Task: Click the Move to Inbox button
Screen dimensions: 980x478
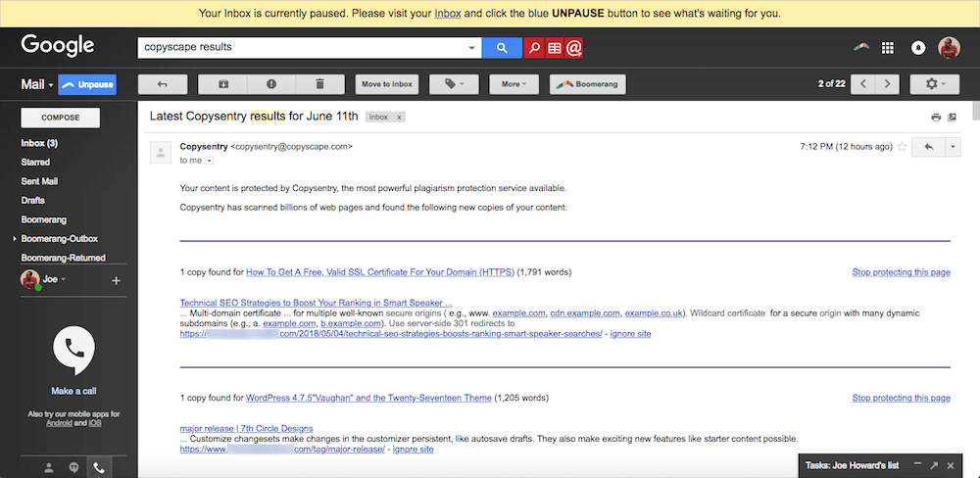Action: tap(387, 84)
